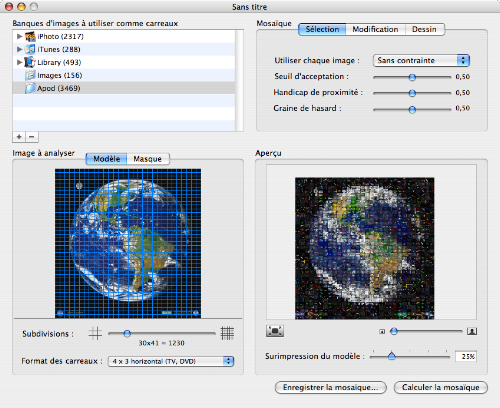
Task: Expand the iPhoto tree item
Action: 20,36
